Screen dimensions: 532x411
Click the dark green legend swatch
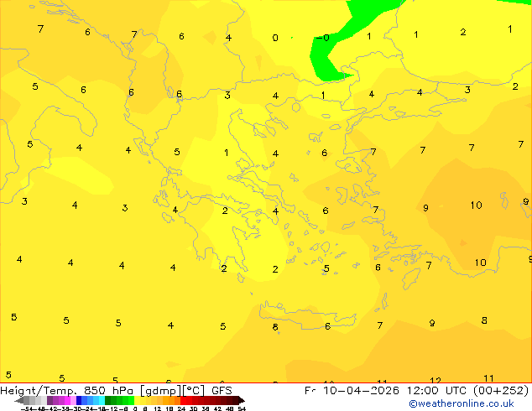point(108,400)
